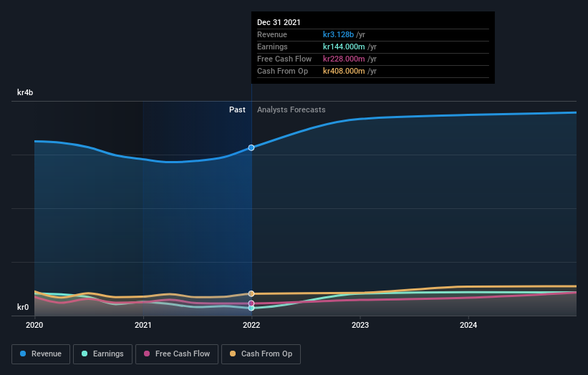Click the Cash From Op marker at 2022
Screen dimensions: 588x375
coord(251,293)
